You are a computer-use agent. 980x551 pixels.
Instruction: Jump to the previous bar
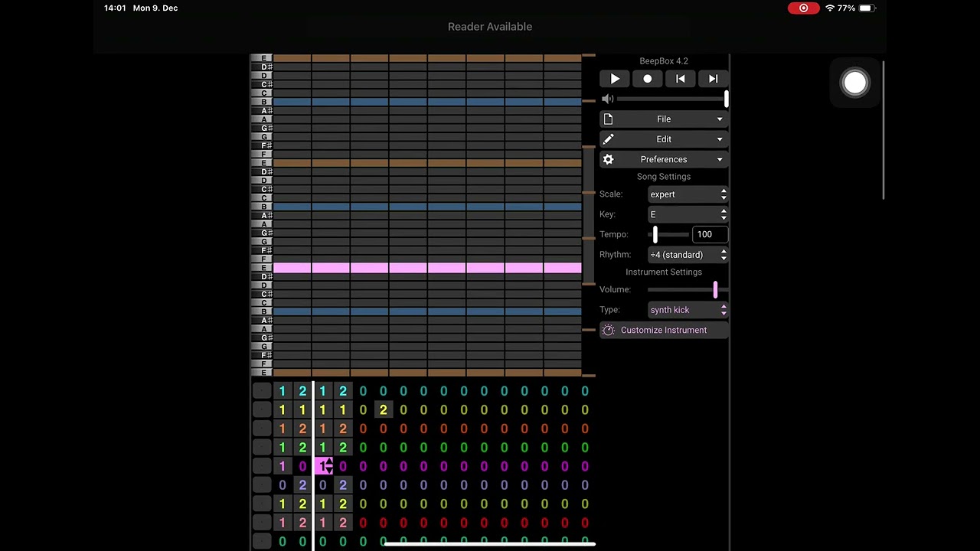click(x=681, y=79)
